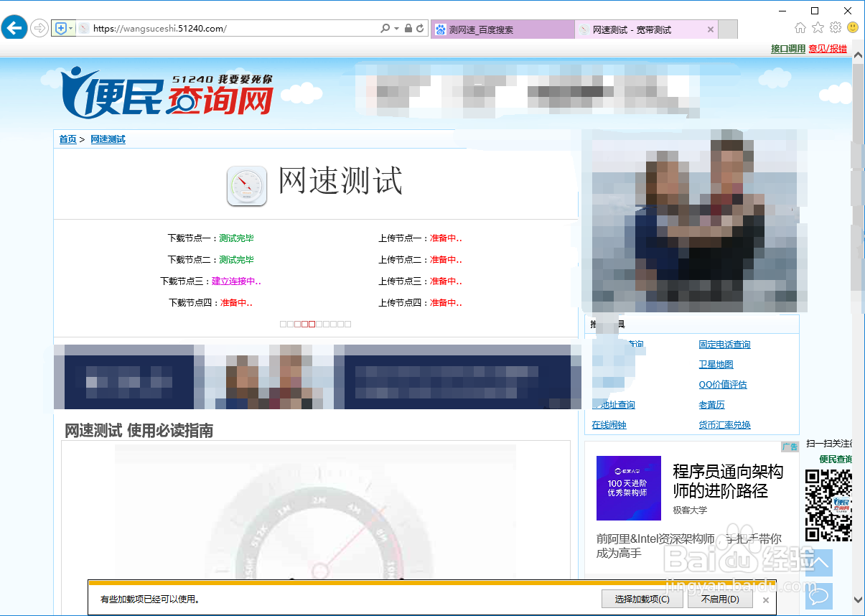Screen dimensions: 865x616
Task: Open the 接口调用 link
Action: 788,49
